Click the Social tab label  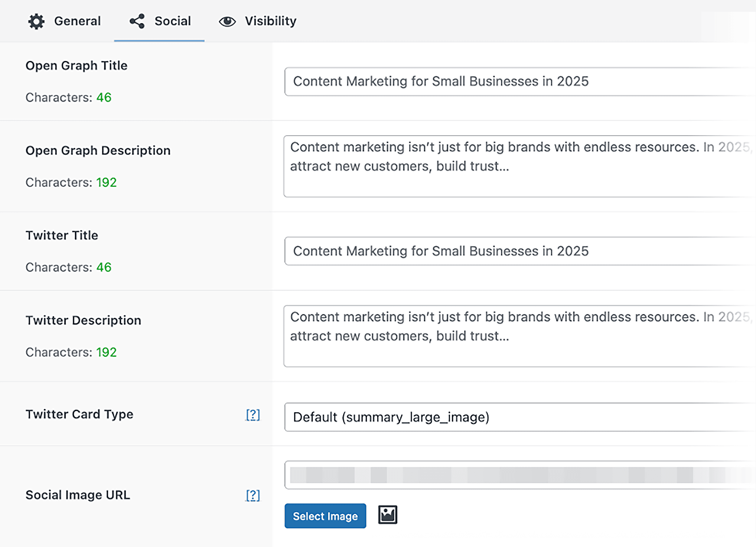pyautogui.click(x=172, y=21)
